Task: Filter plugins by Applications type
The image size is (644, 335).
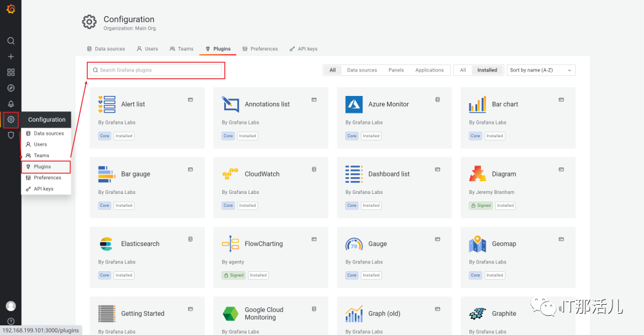Action: [x=430, y=70]
